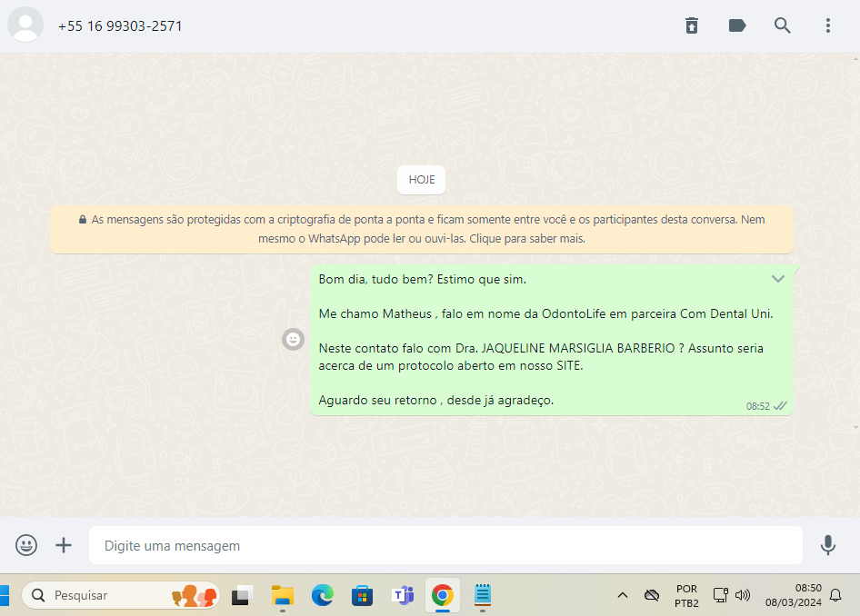Click the chat scrollbar up arrow
860x616 pixels.
point(855,58)
